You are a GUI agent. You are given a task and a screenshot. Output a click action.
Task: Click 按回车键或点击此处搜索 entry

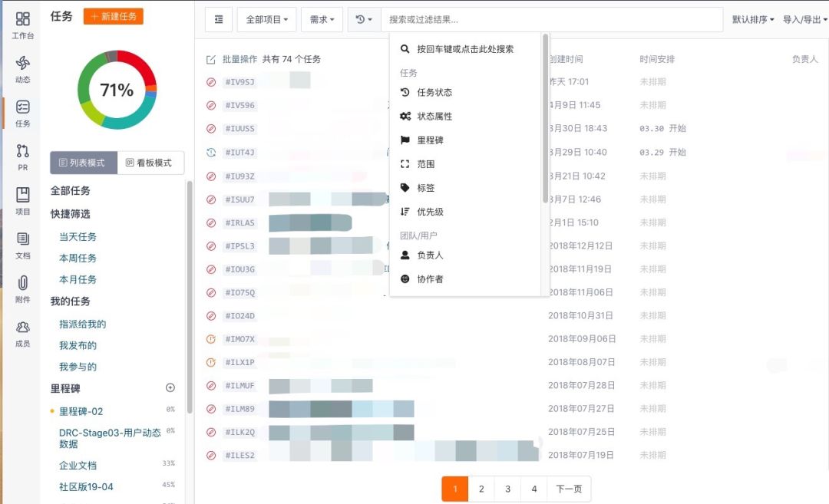click(x=465, y=49)
